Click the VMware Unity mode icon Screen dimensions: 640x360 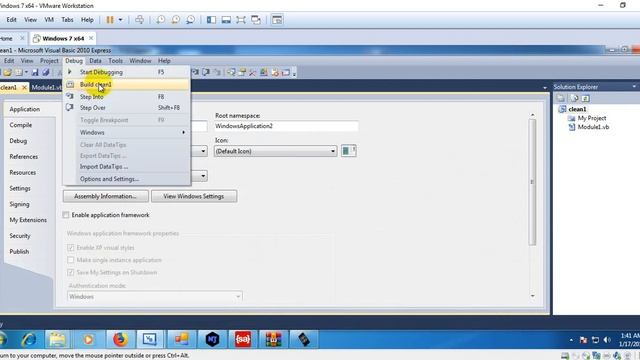click(x=256, y=20)
